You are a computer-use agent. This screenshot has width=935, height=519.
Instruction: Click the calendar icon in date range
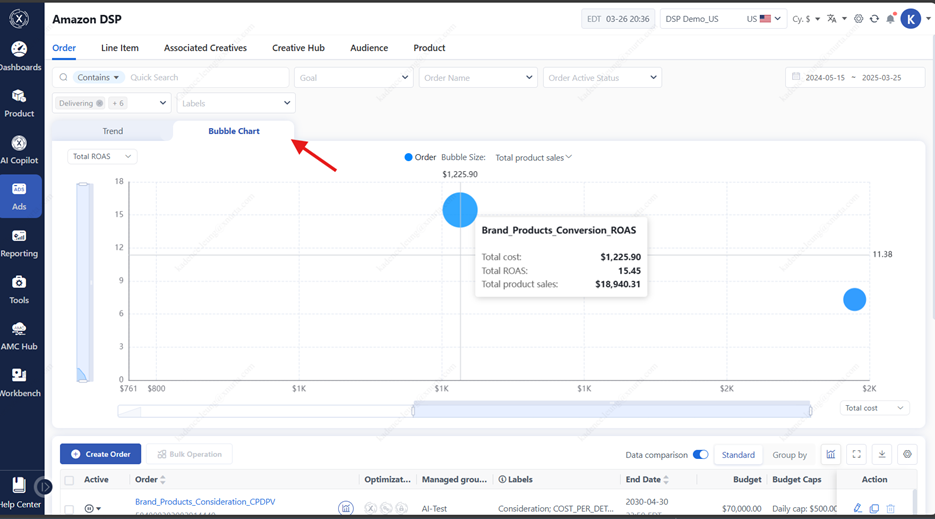(796, 77)
